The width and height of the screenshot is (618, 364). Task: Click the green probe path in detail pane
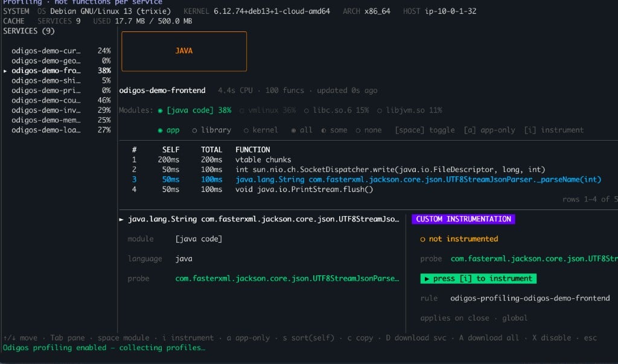[287, 278]
